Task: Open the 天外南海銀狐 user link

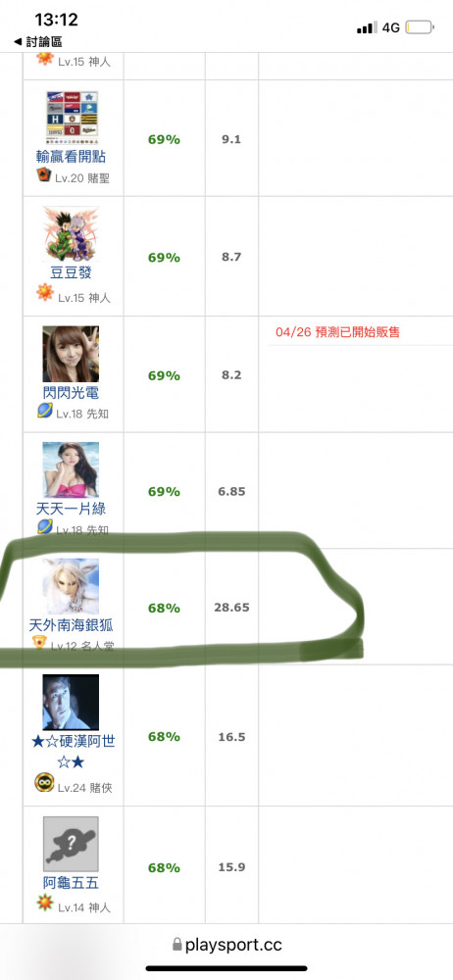Action: (71, 625)
